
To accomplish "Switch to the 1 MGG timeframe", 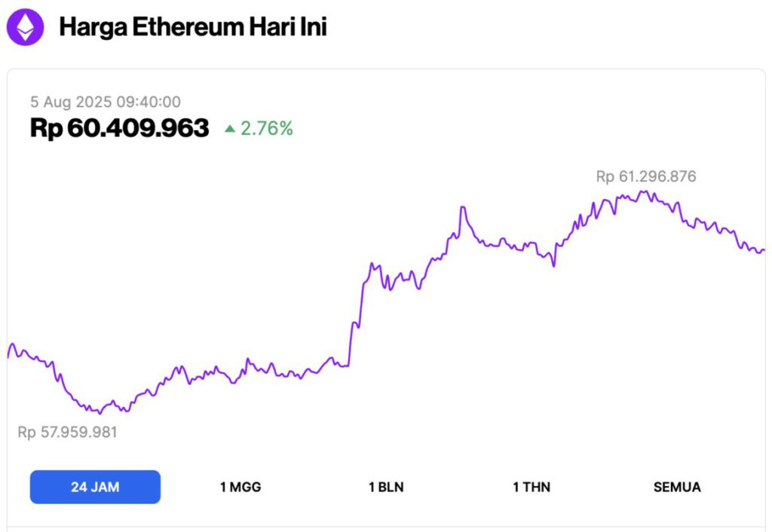I will (238, 487).
